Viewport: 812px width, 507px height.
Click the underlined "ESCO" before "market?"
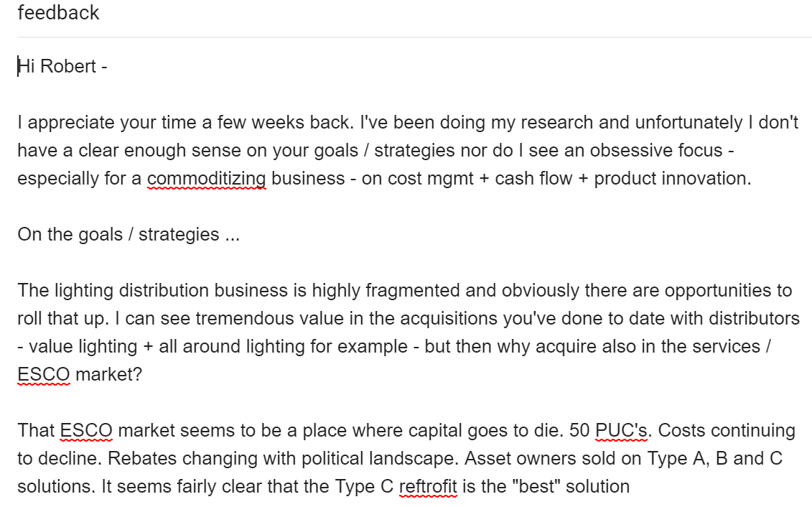click(x=44, y=374)
